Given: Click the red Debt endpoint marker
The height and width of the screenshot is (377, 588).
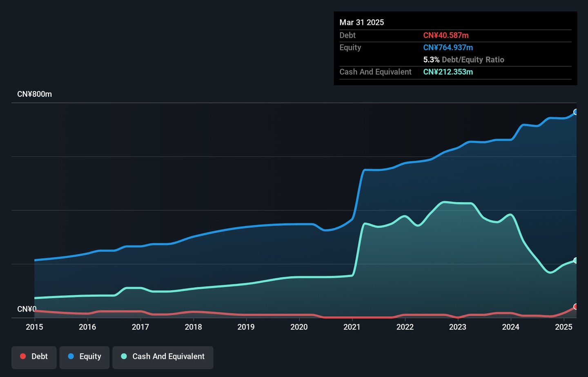Looking at the screenshot, I should click(x=576, y=307).
